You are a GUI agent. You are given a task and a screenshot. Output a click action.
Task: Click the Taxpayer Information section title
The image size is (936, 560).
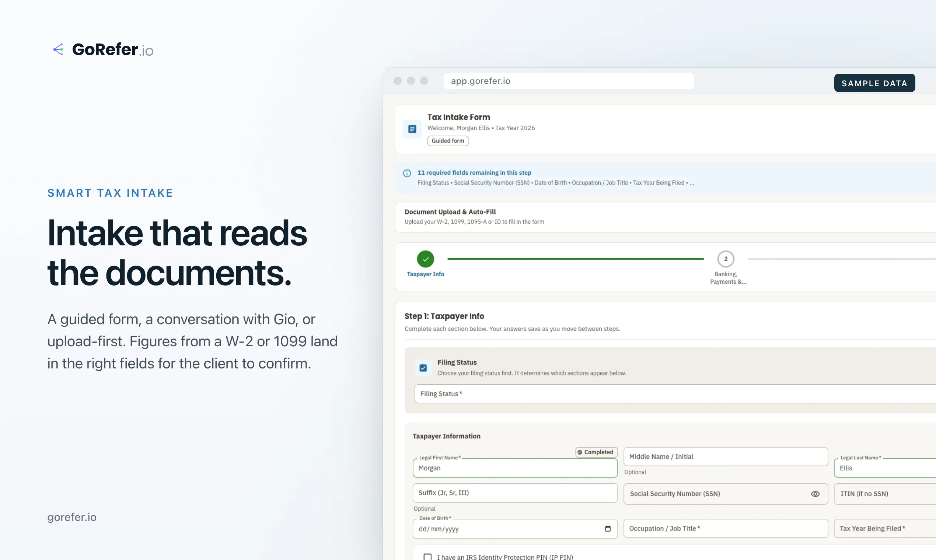447,436
